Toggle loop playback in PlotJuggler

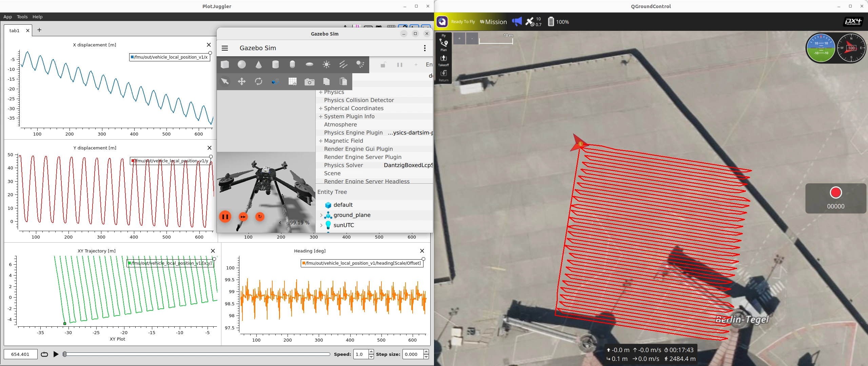(44, 354)
